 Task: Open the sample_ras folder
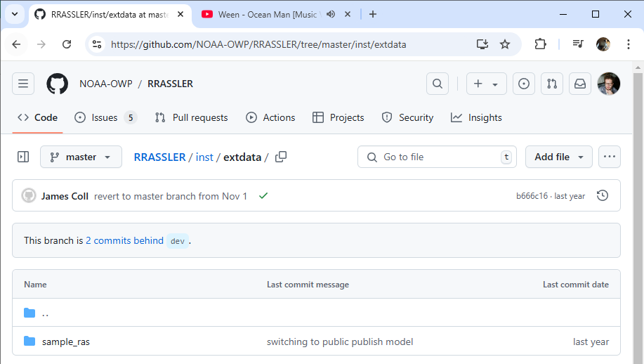[x=66, y=342]
